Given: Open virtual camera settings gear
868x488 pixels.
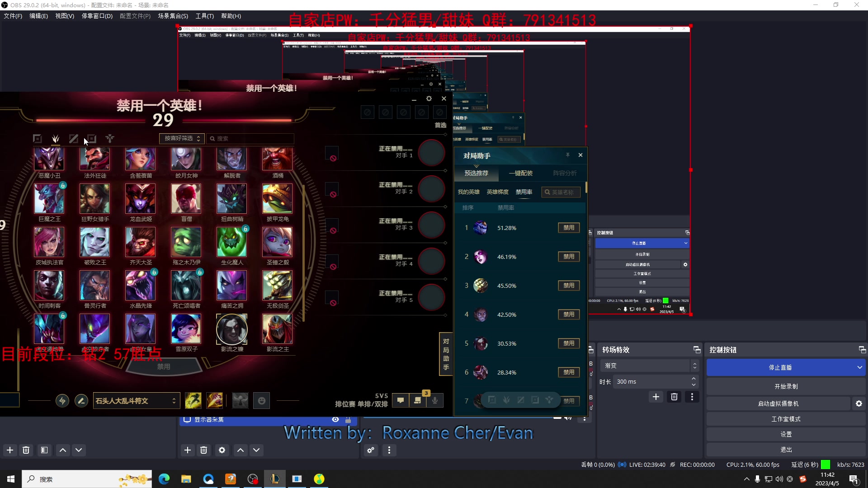Looking at the screenshot, I should coord(859,404).
